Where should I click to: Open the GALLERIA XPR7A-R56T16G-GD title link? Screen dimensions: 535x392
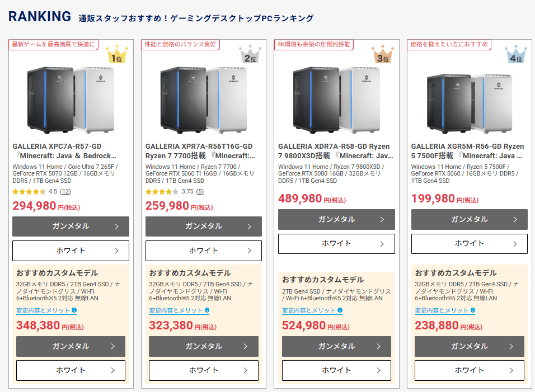point(200,151)
